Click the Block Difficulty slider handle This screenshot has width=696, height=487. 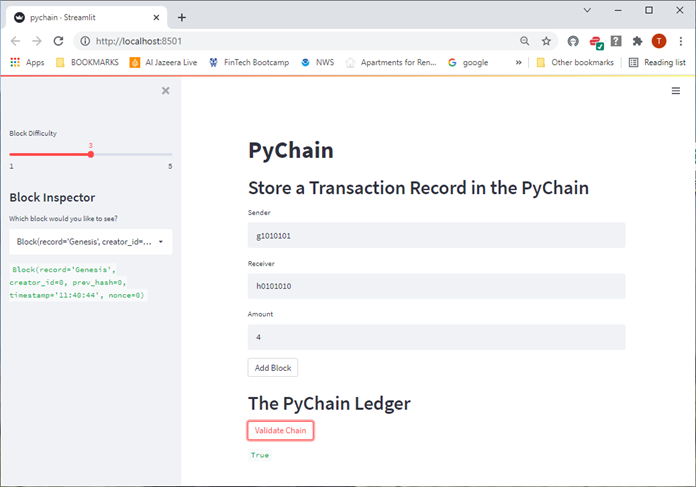[x=91, y=154]
